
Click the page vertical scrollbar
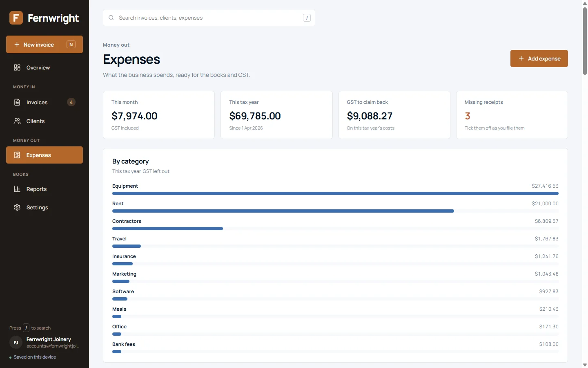pyautogui.click(x=585, y=41)
